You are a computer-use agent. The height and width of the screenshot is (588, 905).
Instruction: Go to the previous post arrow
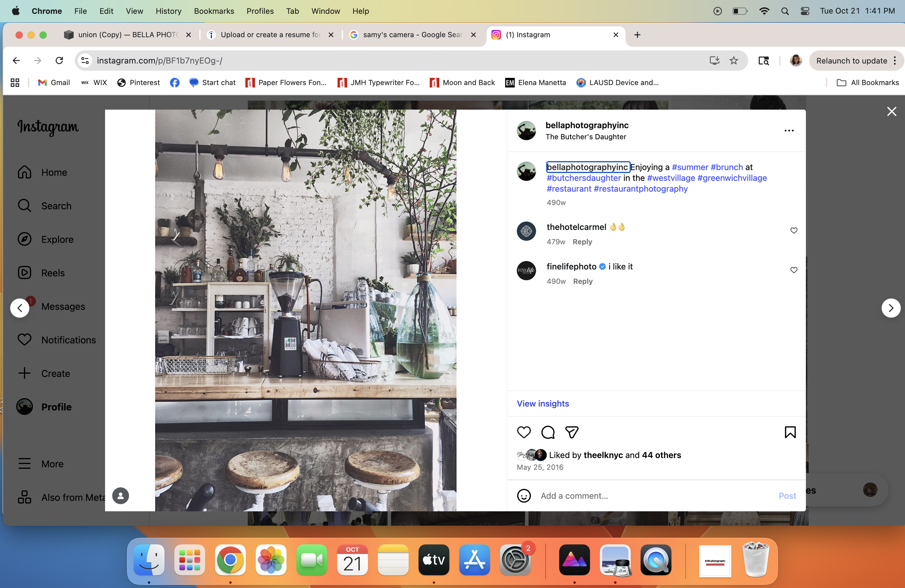tap(20, 308)
